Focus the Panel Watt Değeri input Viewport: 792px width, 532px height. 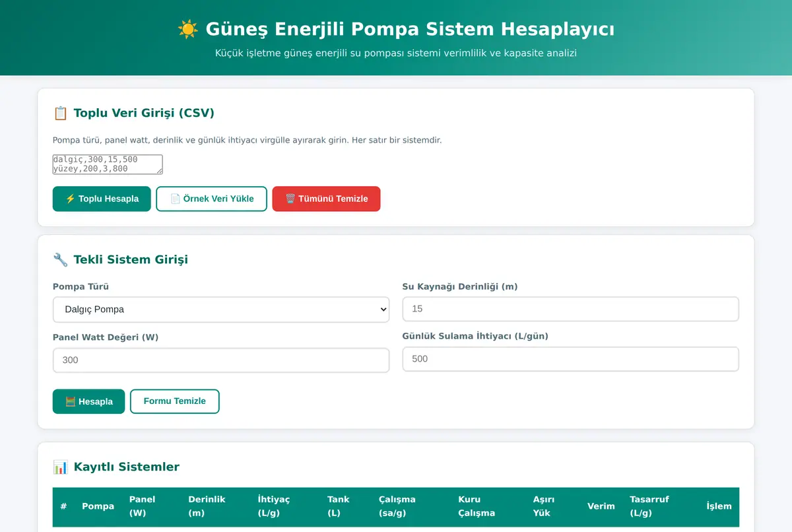[x=221, y=360]
